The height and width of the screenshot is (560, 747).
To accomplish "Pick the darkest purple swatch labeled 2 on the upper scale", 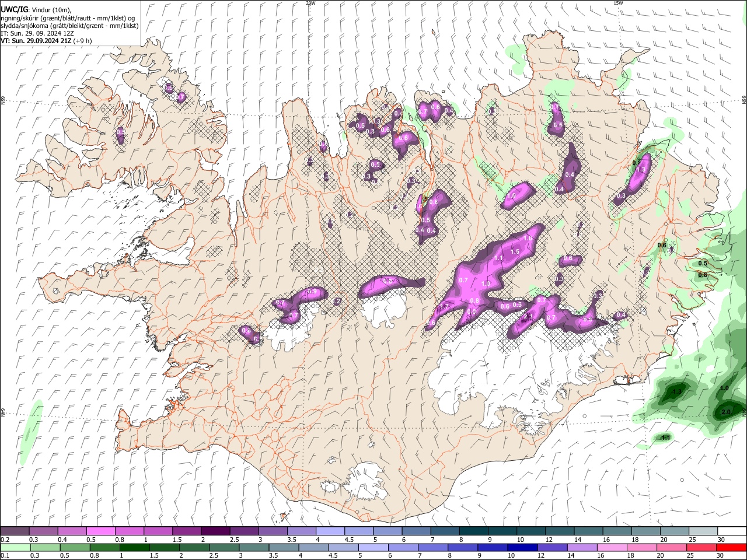I will (x=216, y=531).
